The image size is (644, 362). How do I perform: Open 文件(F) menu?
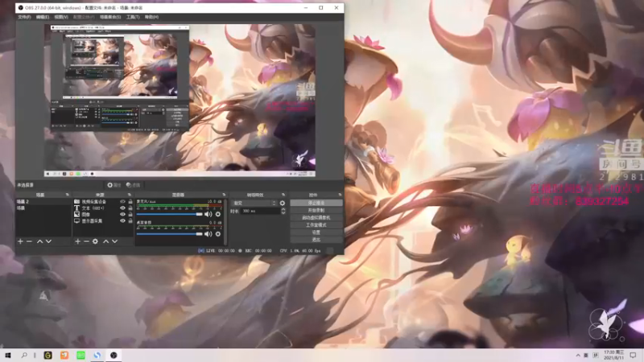pos(24,17)
